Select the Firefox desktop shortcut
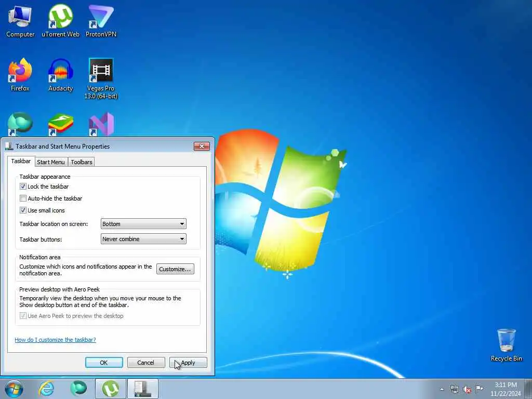 [x=20, y=75]
